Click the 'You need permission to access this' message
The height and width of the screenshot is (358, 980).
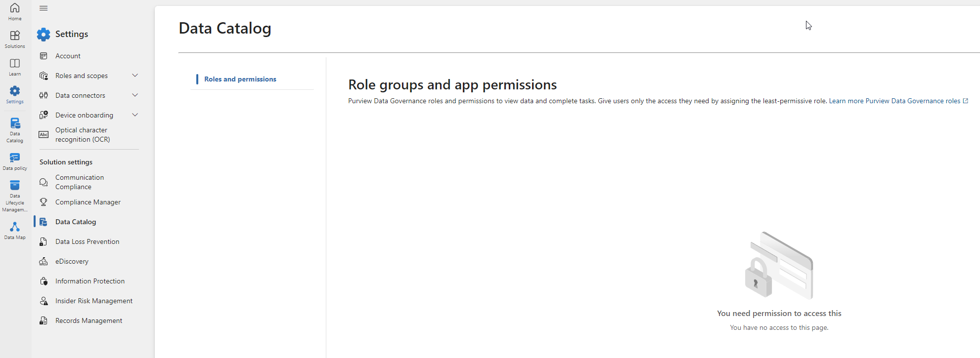779,313
